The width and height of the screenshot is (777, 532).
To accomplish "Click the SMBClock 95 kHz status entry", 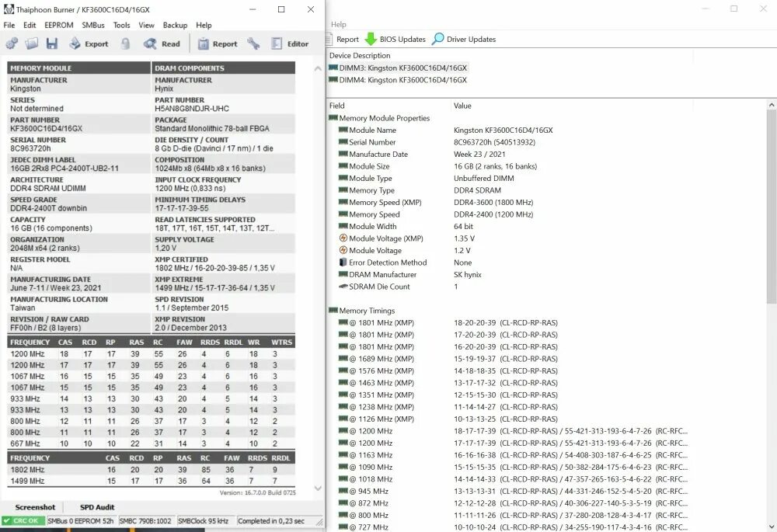I will pyautogui.click(x=203, y=520).
